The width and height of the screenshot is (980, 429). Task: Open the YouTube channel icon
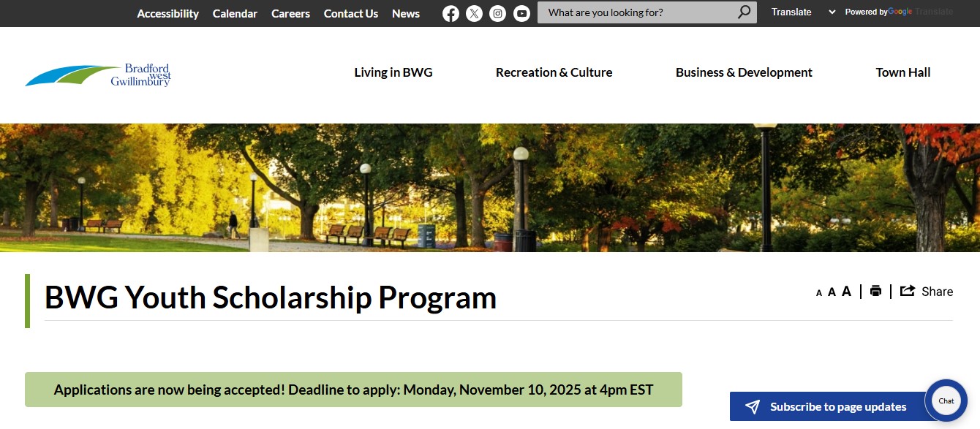point(521,13)
